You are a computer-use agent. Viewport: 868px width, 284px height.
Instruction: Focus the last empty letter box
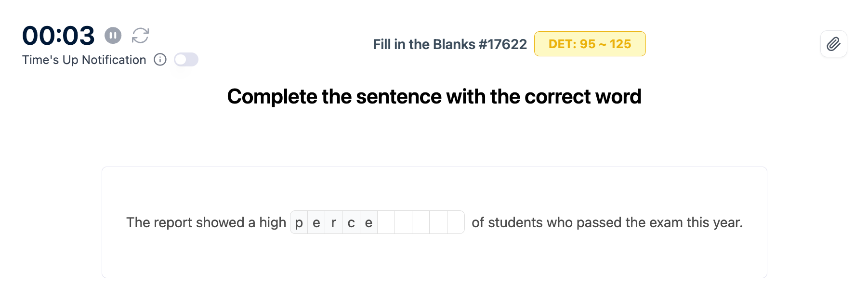click(455, 222)
